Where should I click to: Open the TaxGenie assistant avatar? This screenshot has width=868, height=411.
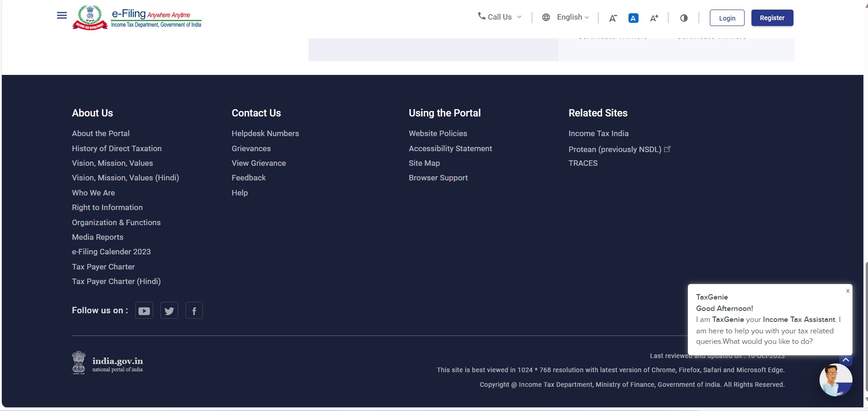[x=836, y=380]
